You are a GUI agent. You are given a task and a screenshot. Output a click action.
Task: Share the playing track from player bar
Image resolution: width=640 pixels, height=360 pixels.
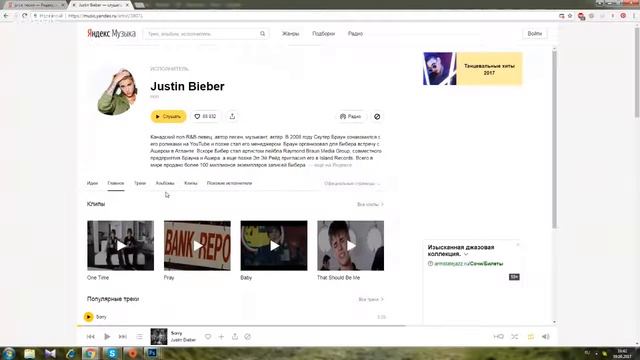235,337
